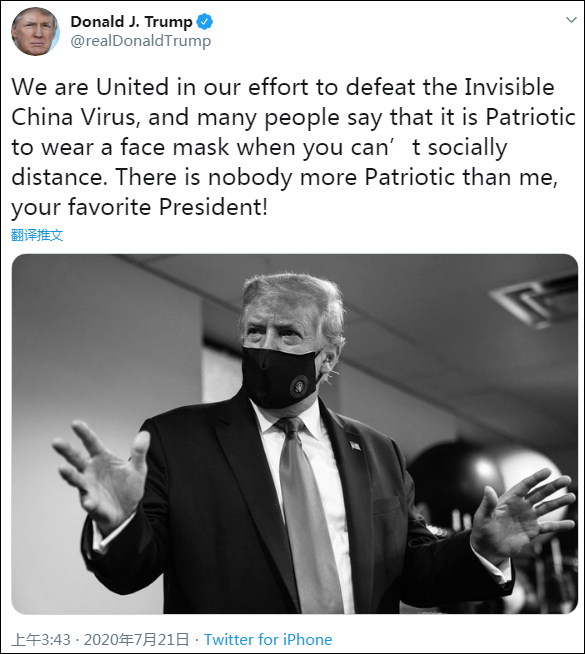The width and height of the screenshot is (585, 654).
Task: Click the phrase "your favorite President!"
Action: [x=139, y=207]
